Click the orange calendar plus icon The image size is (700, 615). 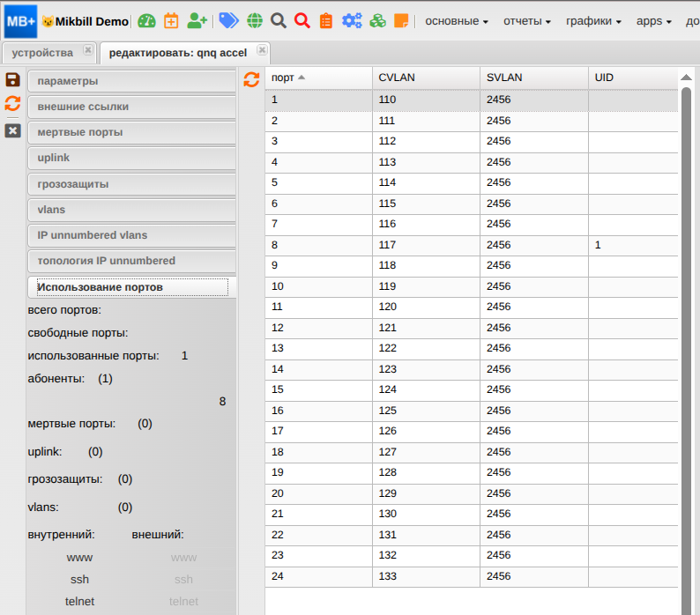pyautogui.click(x=171, y=20)
